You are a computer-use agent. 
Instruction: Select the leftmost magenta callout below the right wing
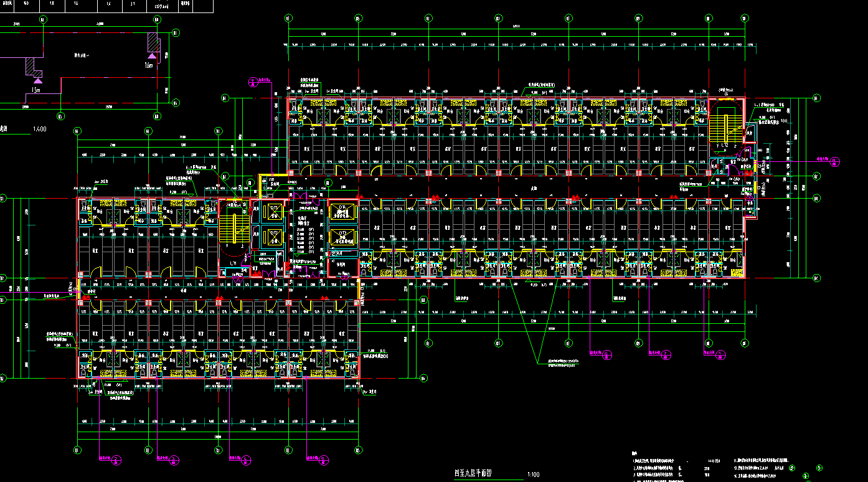[607, 354]
